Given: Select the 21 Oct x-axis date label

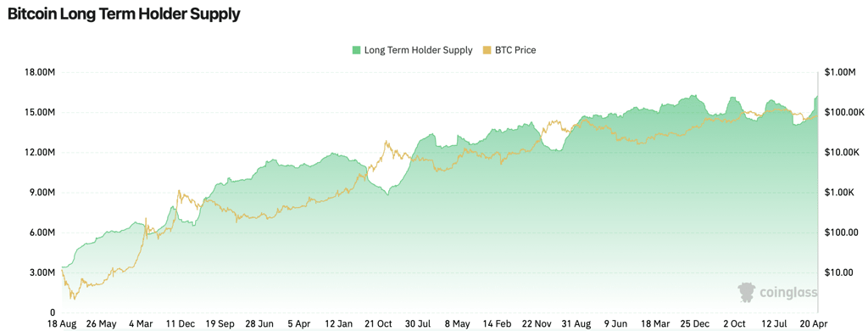Looking at the screenshot, I should click(377, 323).
